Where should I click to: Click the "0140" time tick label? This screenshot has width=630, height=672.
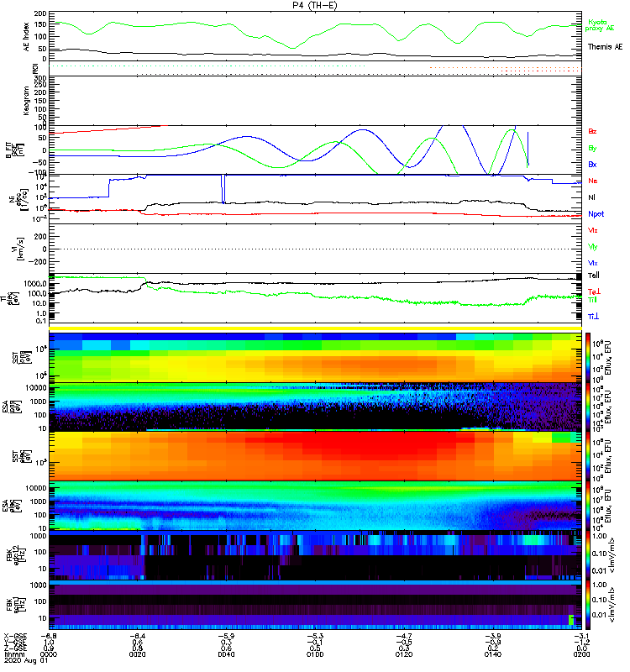(492, 654)
